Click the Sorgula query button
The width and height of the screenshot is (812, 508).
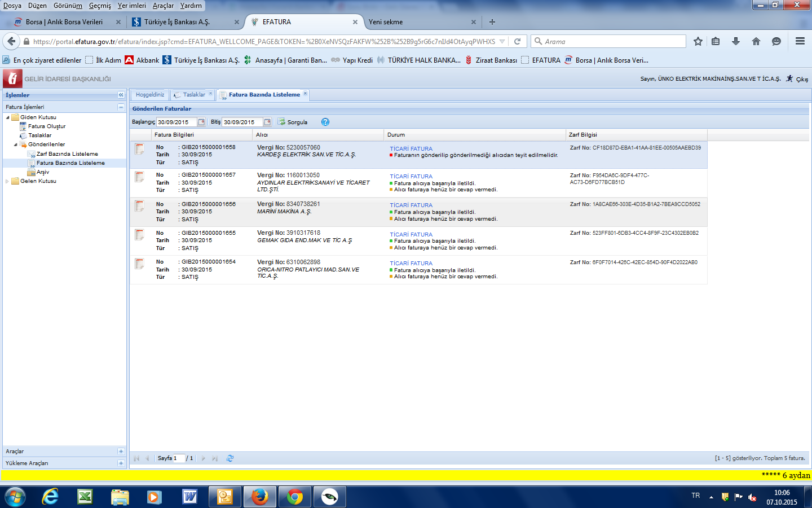tap(293, 122)
